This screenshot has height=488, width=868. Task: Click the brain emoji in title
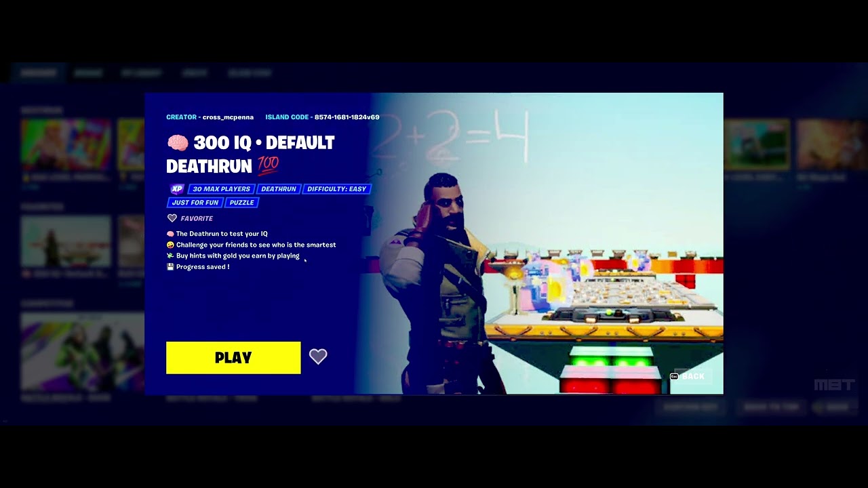178,143
